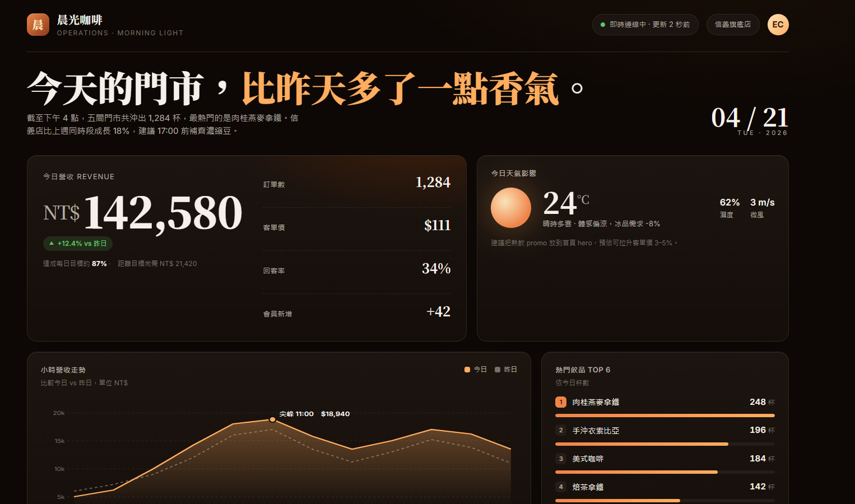Click the 肉桂燕麥拿鐵 progress bar
This screenshot has height=504, width=855.
click(x=665, y=416)
